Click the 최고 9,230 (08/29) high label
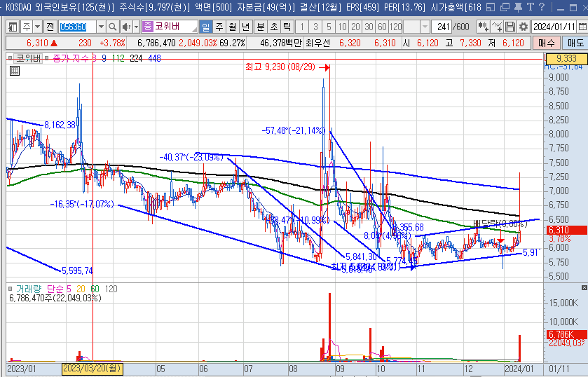Screen dimensions: 588x377 click(280, 67)
